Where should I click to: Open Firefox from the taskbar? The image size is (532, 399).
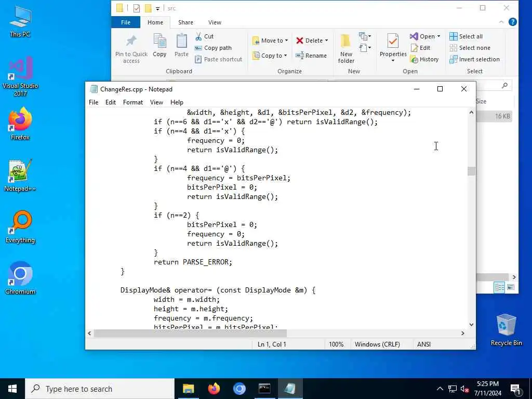214,389
